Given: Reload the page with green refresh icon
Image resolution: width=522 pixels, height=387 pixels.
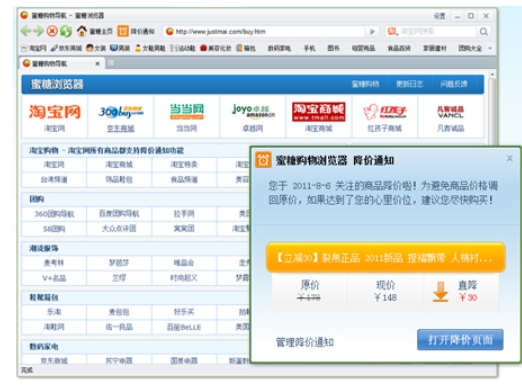Looking at the screenshot, I should click(x=66, y=31).
